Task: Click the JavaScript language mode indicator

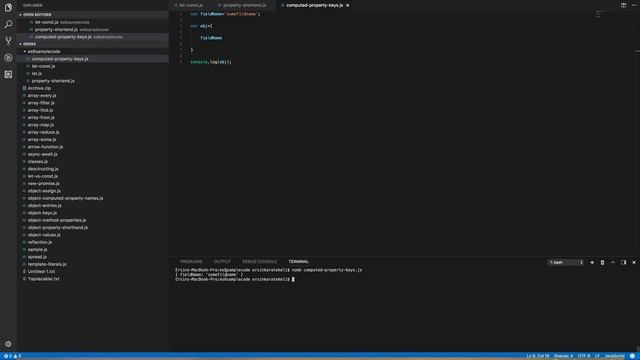Action: pos(614,356)
